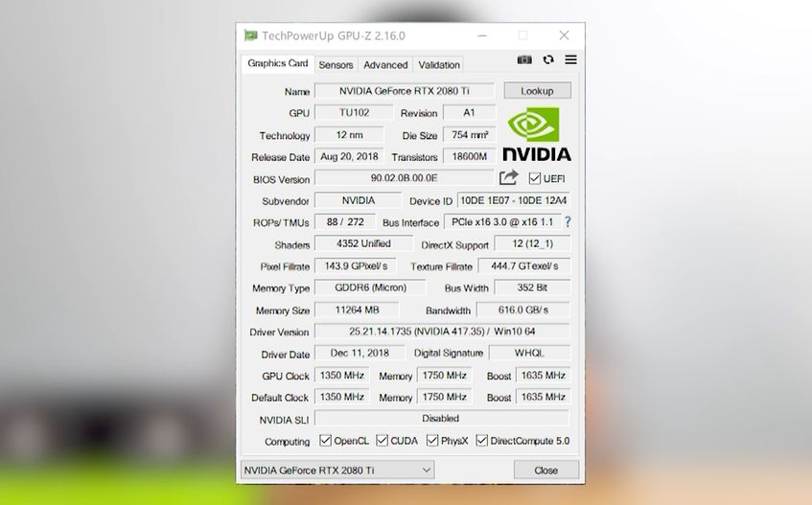
Task: Click the Close button at bottom
Action: pyautogui.click(x=546, y=470)
